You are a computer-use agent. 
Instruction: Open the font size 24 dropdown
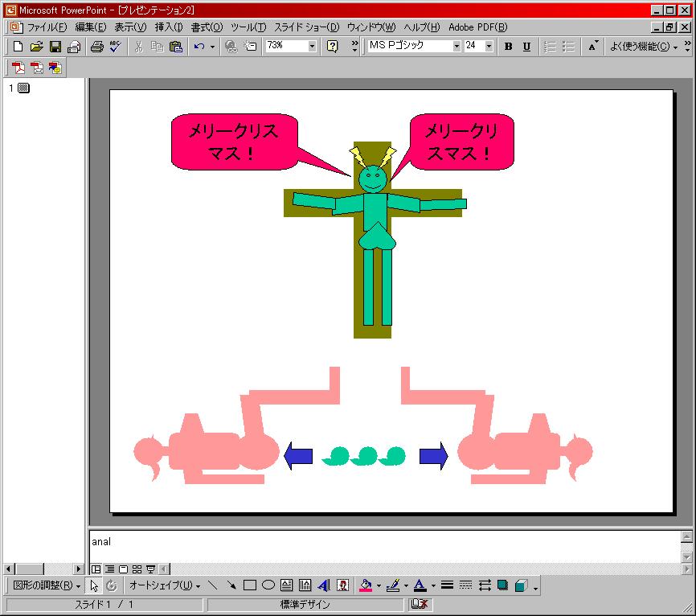click(x=490, y=47)
